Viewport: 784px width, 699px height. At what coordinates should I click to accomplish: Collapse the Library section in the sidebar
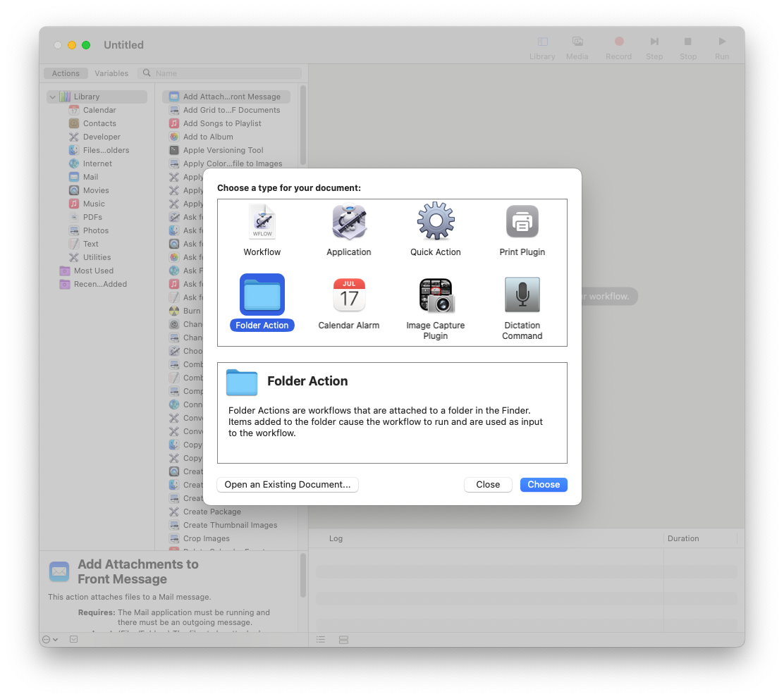click(51, 97)
